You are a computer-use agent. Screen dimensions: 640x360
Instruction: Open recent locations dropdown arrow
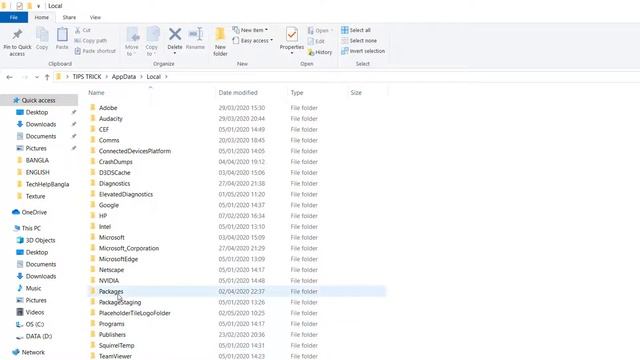pyautogui.click(x=37, y=77)
